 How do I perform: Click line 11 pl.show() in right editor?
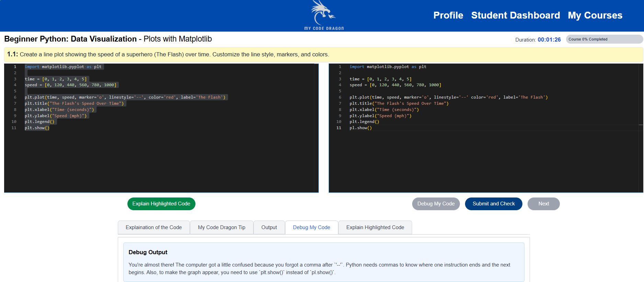[361, 128]
